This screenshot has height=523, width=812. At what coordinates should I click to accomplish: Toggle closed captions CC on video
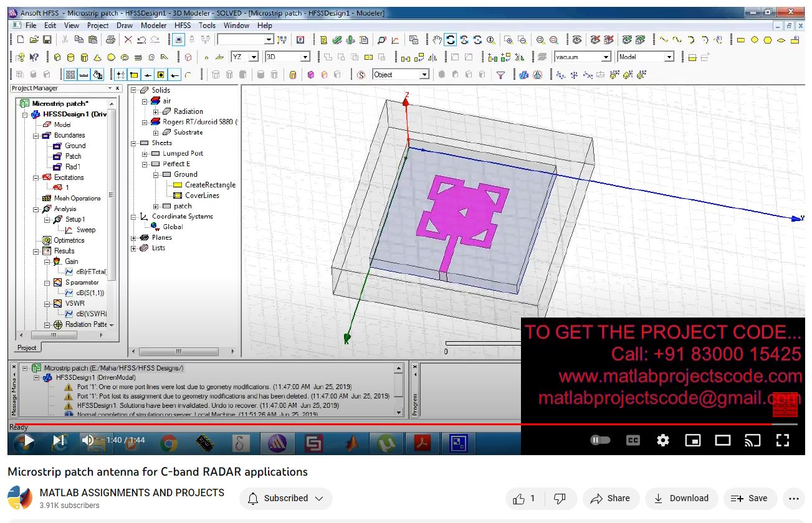(633, 440)
